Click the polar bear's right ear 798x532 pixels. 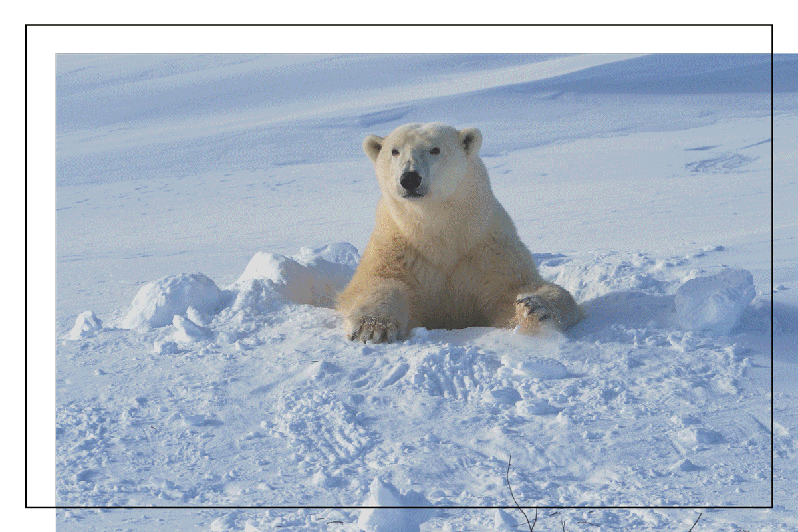click(471, 140)
